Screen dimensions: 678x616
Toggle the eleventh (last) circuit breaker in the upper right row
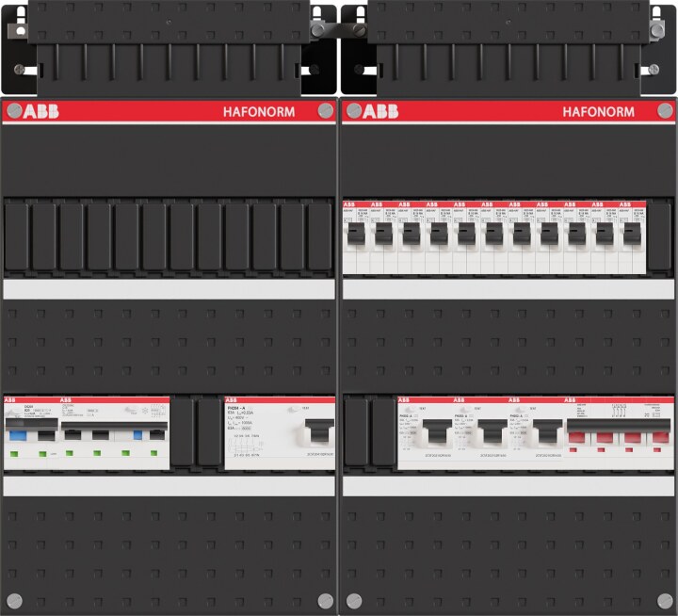[632, 234]
